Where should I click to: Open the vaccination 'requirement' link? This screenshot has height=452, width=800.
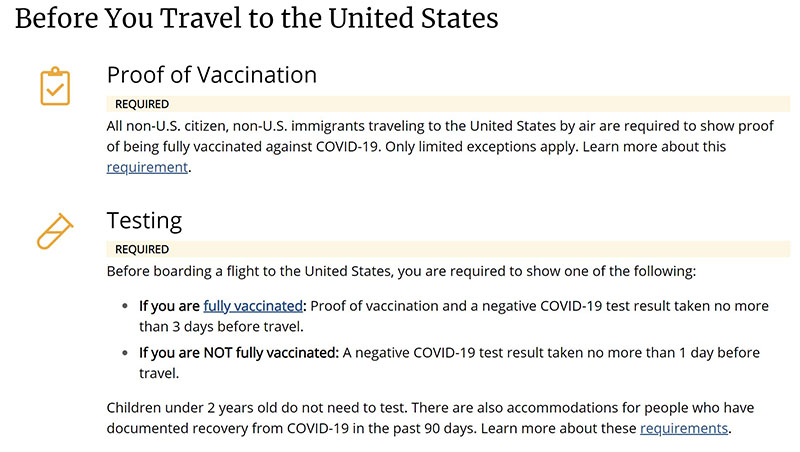[147, 167]
